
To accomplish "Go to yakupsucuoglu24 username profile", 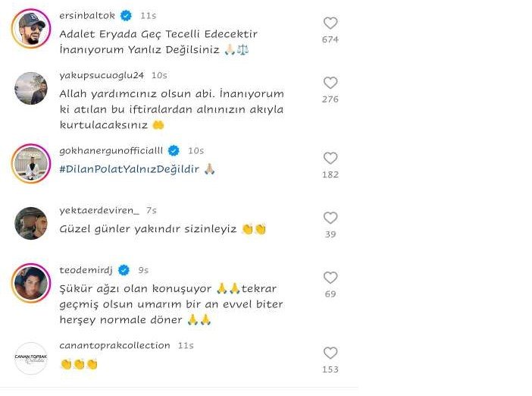I will (102, 75).
